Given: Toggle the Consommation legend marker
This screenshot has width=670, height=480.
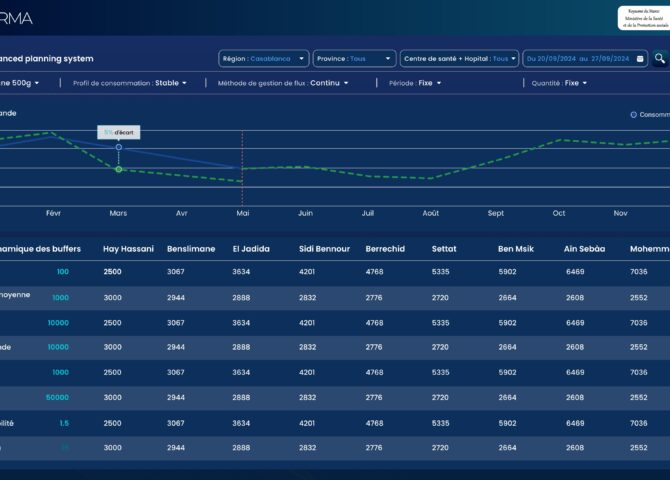Looking at the screenshot, I should pos(633,114).
